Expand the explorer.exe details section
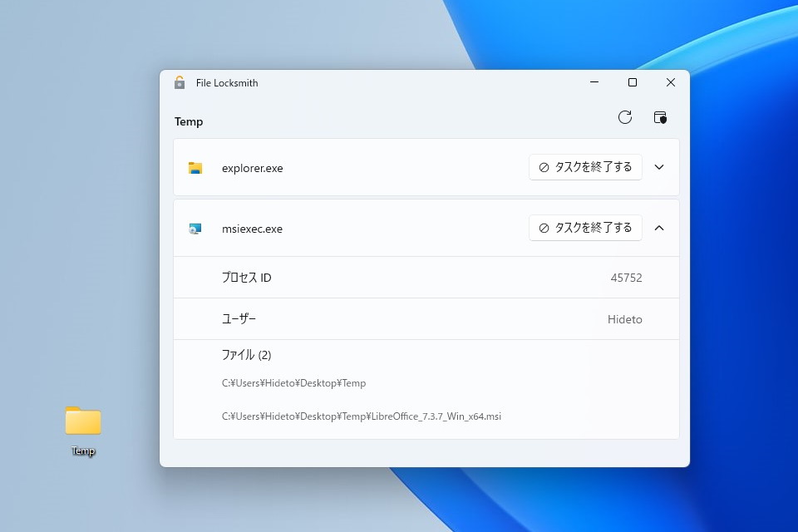This screenshot has height=532, width=798. 659,166
